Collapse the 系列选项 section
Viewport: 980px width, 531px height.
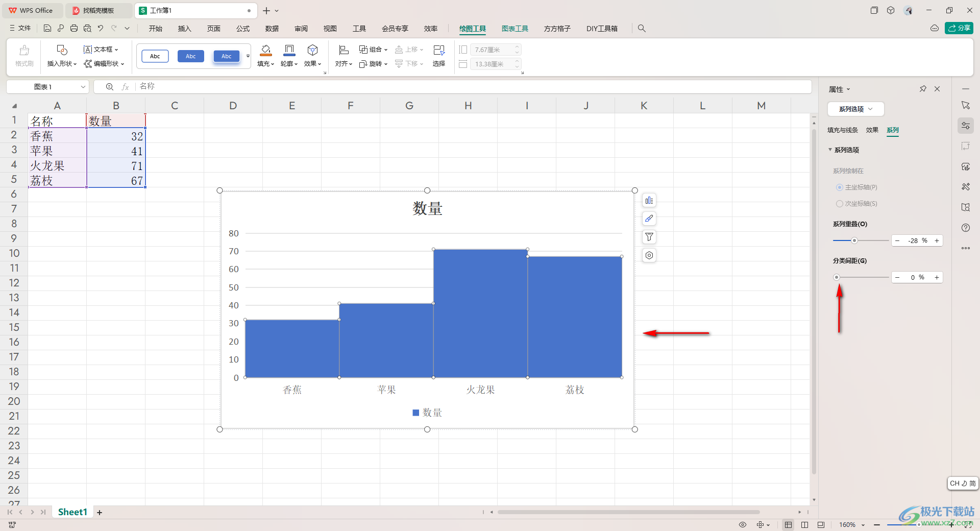tap(830, 150)
